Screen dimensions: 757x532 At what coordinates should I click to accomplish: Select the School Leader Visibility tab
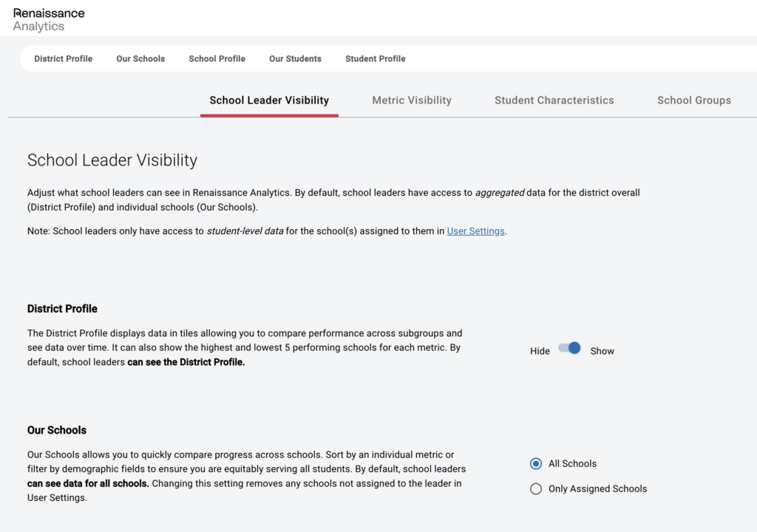269,100
